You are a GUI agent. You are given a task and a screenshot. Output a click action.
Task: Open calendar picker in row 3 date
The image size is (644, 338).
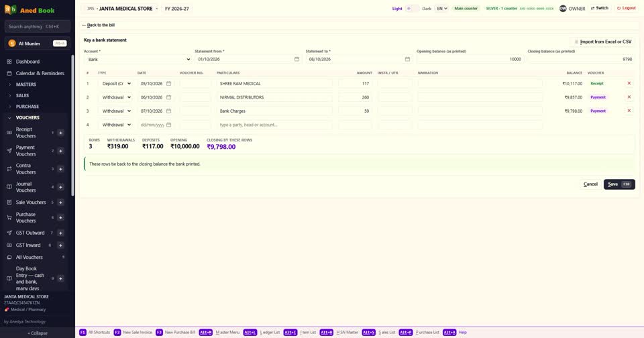168,111
